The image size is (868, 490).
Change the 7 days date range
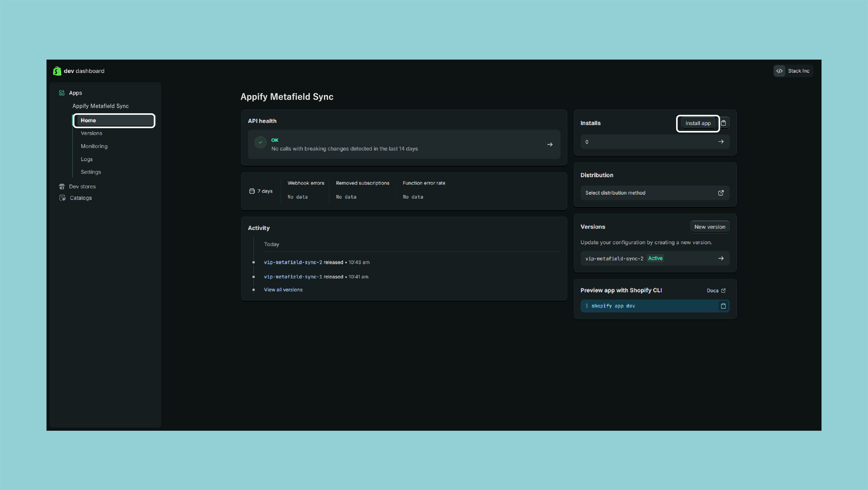point(261,191)
